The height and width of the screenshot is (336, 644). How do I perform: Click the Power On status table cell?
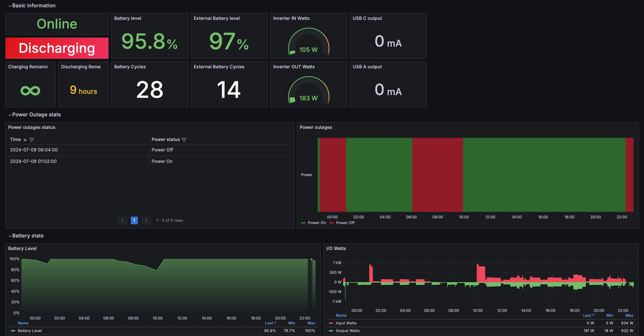click(x=221, y=162)
